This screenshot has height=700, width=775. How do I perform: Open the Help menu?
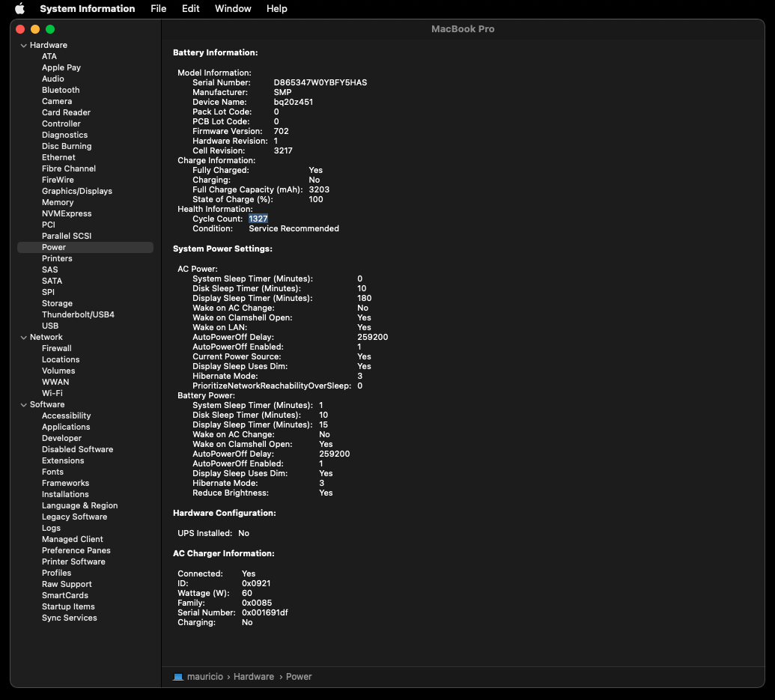click(x=276, y=9)
